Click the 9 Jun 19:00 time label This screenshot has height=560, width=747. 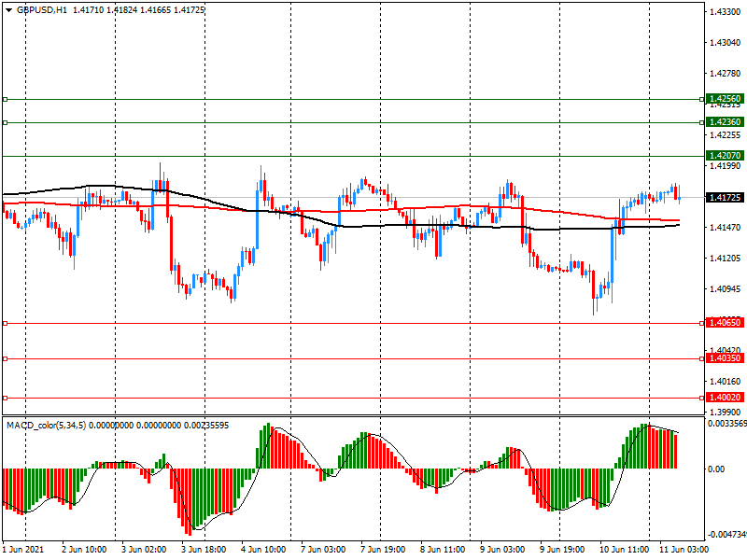pos(562,550)
